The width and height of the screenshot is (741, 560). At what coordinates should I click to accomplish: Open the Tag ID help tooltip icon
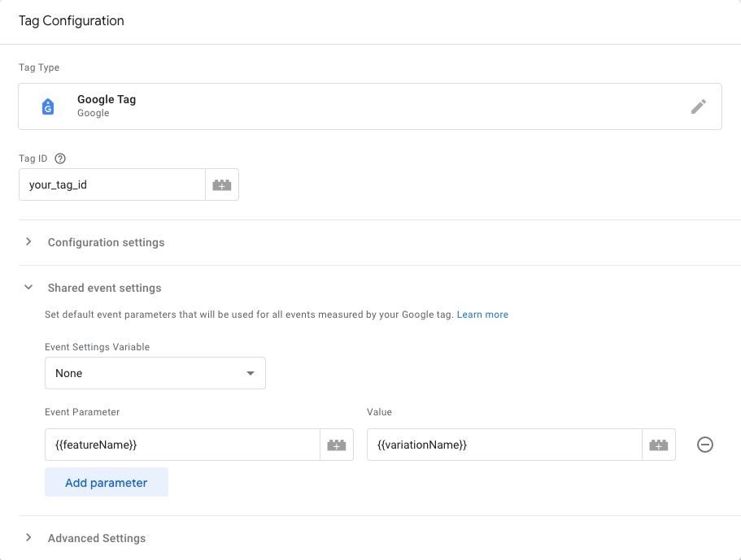coord(59,158)
